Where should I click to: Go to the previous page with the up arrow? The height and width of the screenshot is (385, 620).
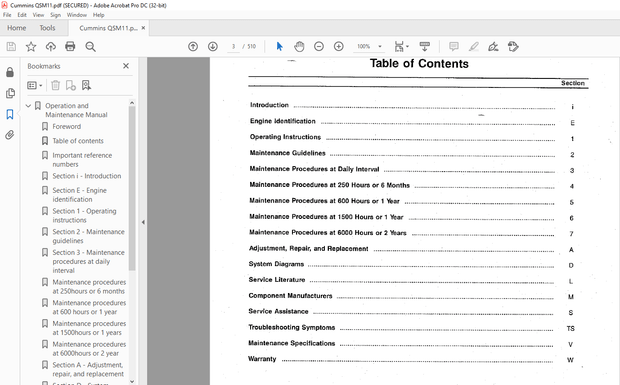pos(193,47)
